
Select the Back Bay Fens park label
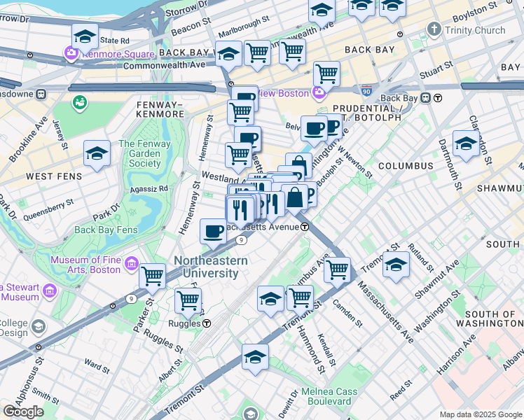click(x=106, y=230)
